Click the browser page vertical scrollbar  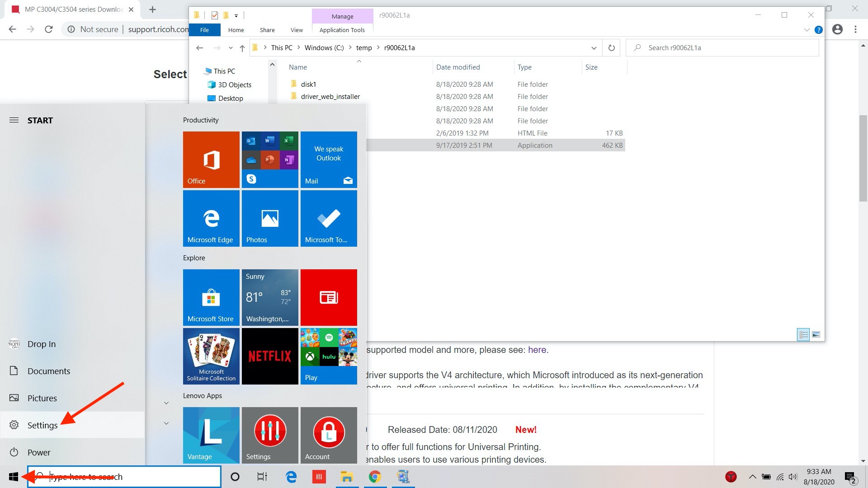(x=863, y=158)
